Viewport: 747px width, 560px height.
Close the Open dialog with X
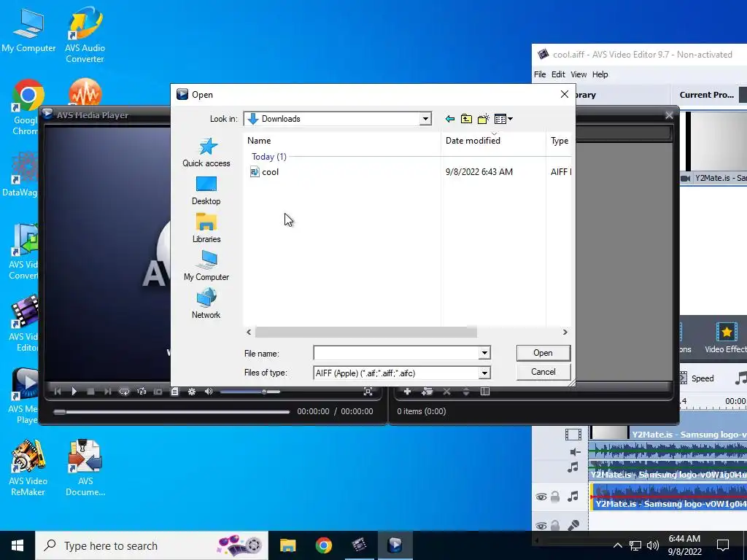click(x=565, y=94)
